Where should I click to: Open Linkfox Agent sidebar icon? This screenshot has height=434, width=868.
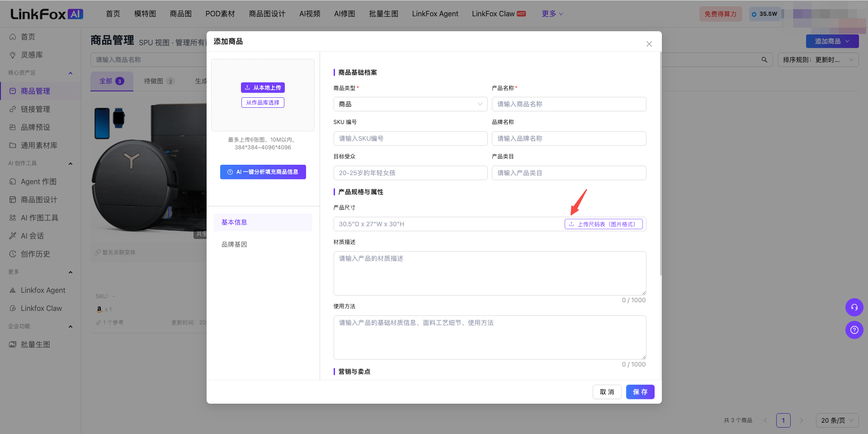[x=13, y=290]
